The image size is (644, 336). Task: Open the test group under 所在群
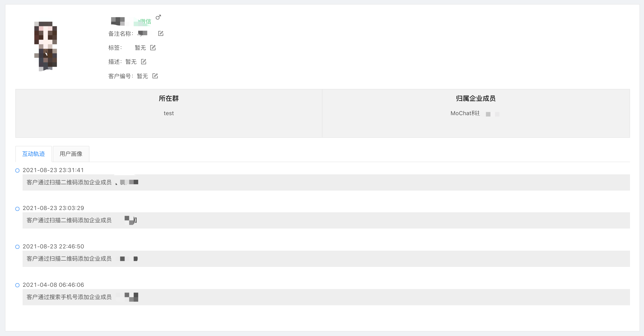(x=169, y=113)
